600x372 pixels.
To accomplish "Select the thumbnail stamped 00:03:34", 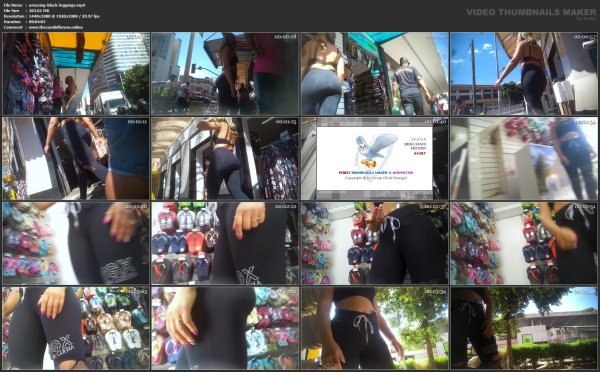I will (x=375, y=328).
